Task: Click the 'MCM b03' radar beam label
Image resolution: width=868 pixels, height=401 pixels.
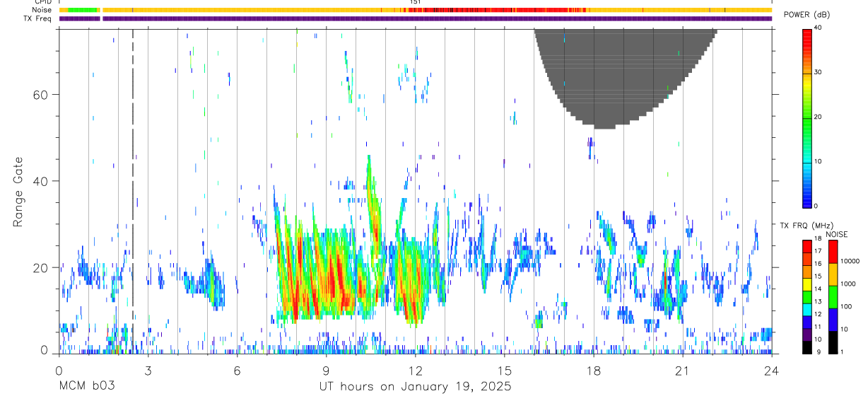Action: (86, 387)
